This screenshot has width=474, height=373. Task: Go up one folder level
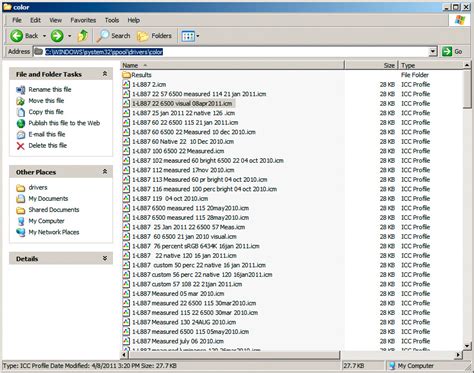coord(83,36)
